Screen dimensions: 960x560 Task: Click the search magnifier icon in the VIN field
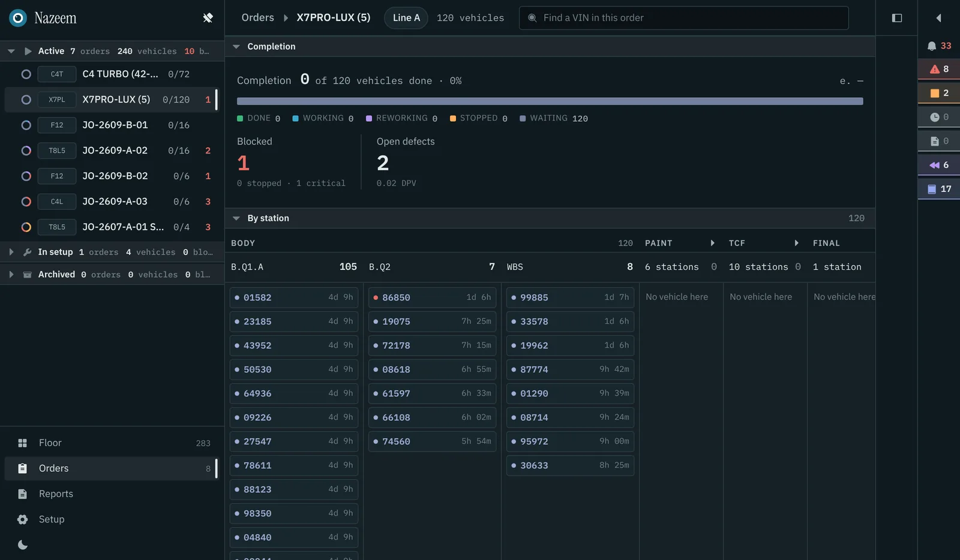[x=532, y=18]
